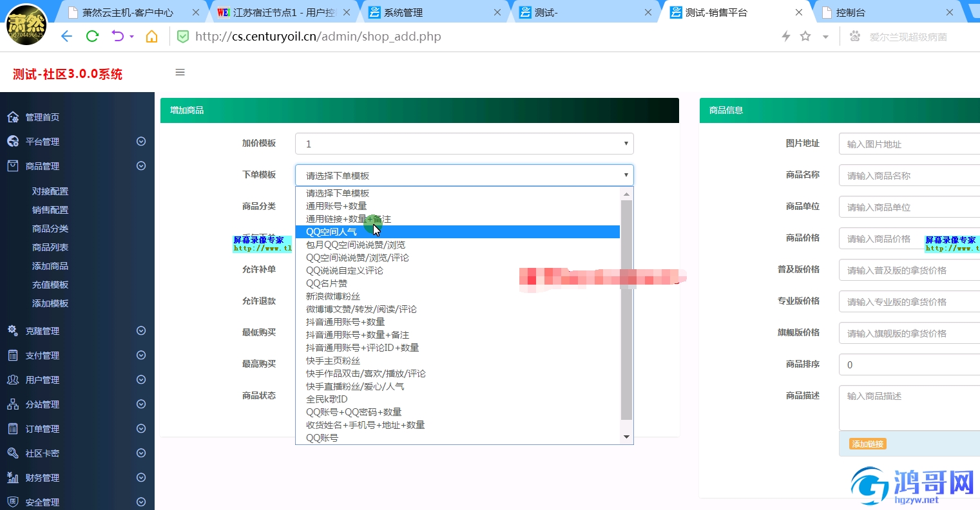
Task: Click the 分站管理 network icon
Action: (x=13, y=404)
